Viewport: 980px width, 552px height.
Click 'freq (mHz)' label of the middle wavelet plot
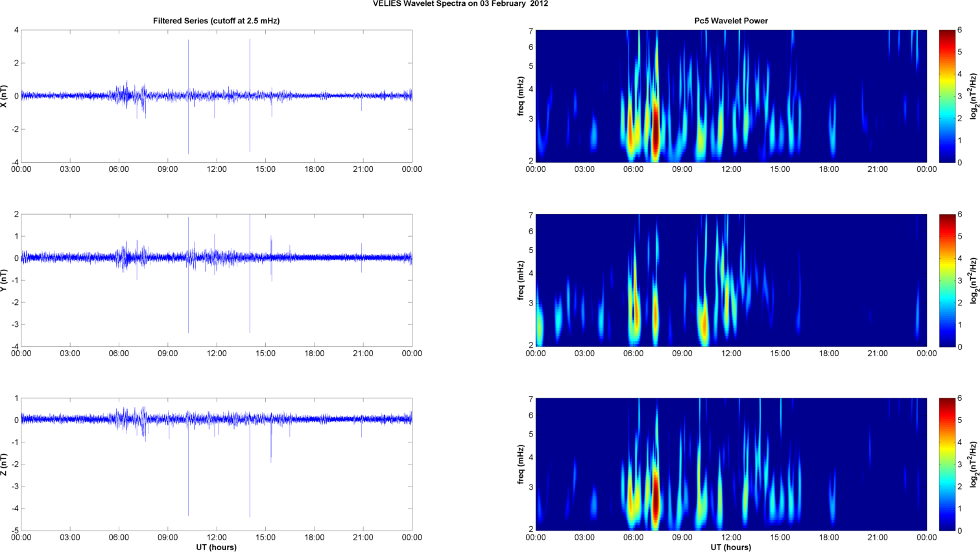click(x=521, y=280)
